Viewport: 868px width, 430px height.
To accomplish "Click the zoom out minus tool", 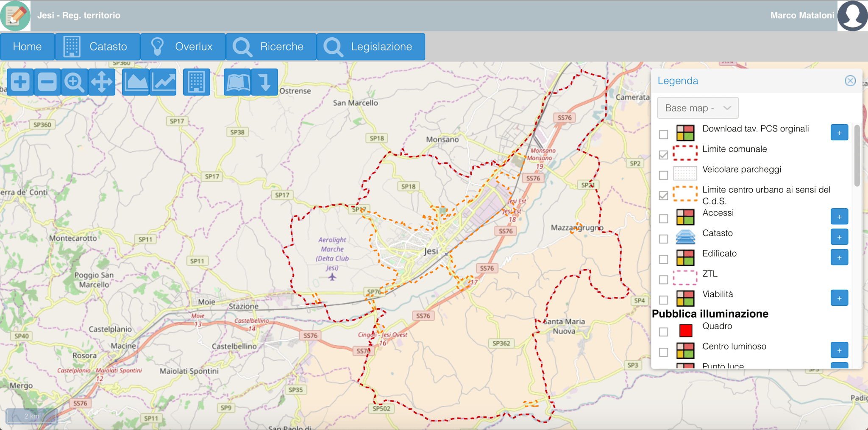I will coord(47,82).
